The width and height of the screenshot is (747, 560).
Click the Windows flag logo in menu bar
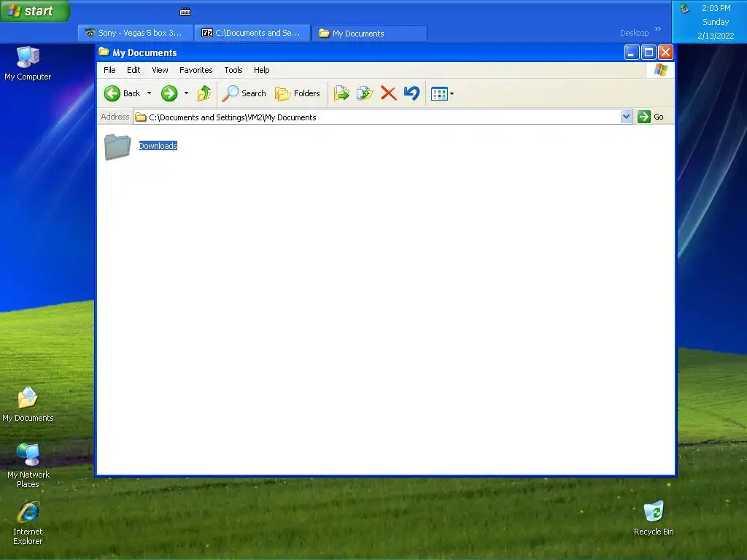pos(660,70)
